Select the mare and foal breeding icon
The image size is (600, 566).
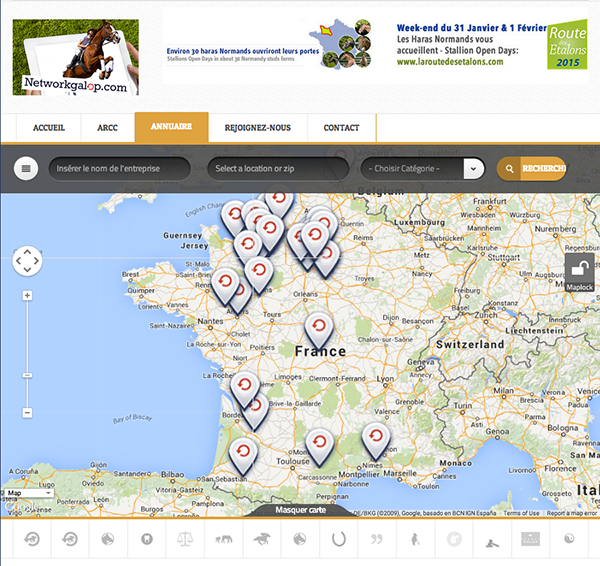click(224, 539)
